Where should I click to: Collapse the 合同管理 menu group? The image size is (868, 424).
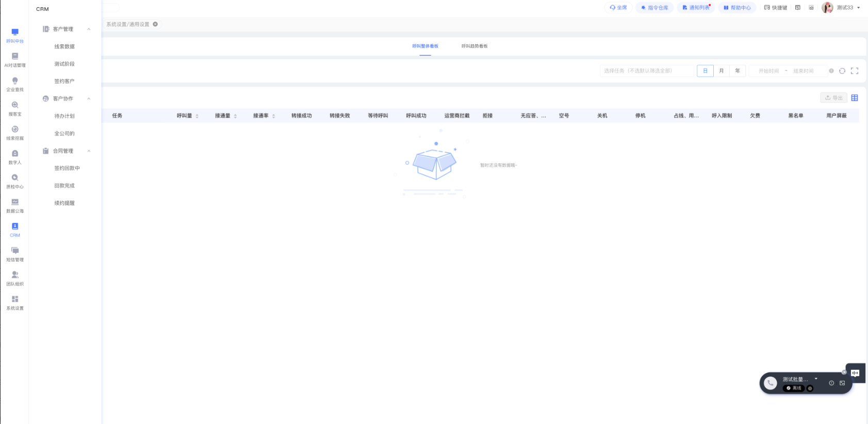click(x=89, y=151)
